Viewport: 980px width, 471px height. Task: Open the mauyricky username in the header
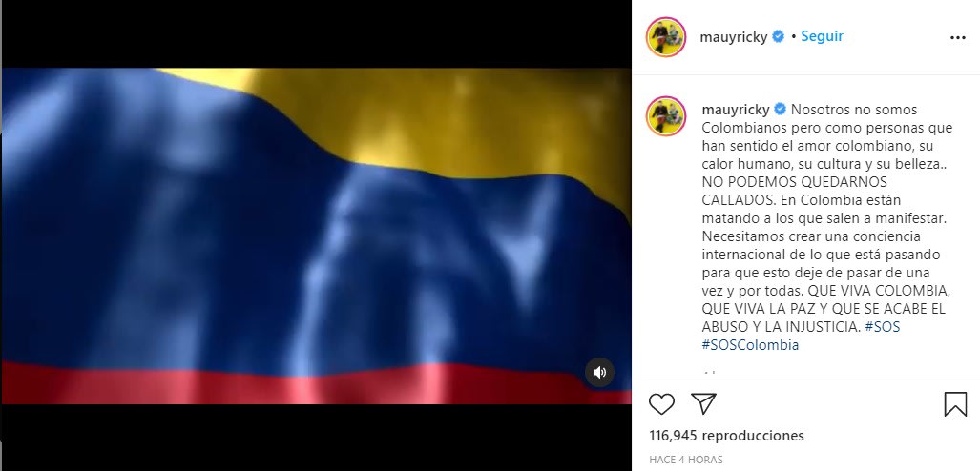point(733,37)
